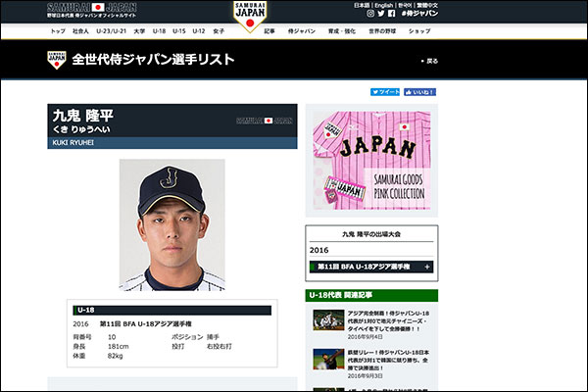The width and height of the screenshot is (588, 392).
Task: Open the 鉄壁リレー article about the Korea game
Action: click(388, 360)
